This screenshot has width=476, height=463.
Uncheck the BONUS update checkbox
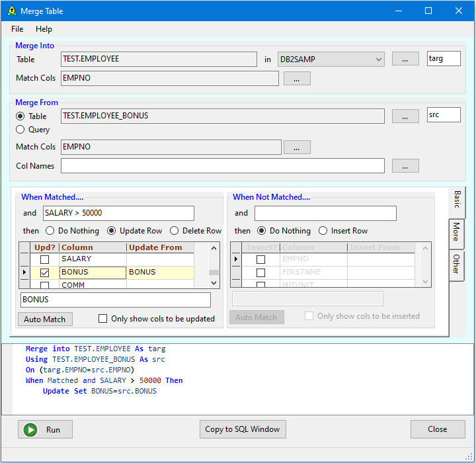(x=45, y=273)
